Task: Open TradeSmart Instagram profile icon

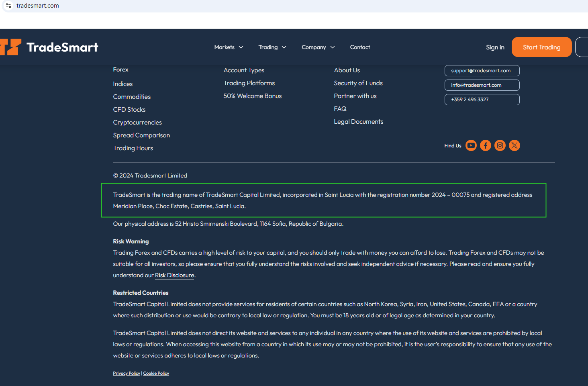Action: pos(500,145)
